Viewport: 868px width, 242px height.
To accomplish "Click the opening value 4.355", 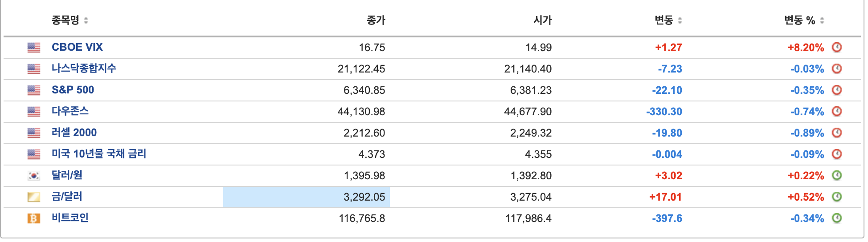I will [538, 154].
